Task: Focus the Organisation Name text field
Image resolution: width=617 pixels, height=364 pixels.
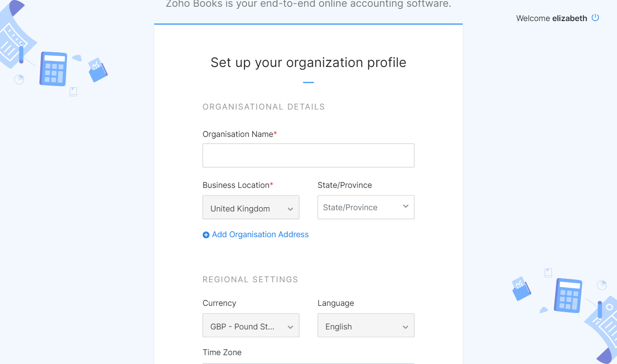Action: click(308, 155)
